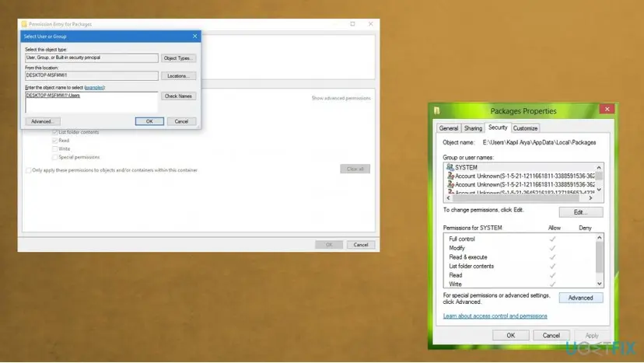Screen dimensions: 644x363
Task: Click left arrow of user names horizontal scrollbar
Action: pyautogui.click(x=448, y=198)
